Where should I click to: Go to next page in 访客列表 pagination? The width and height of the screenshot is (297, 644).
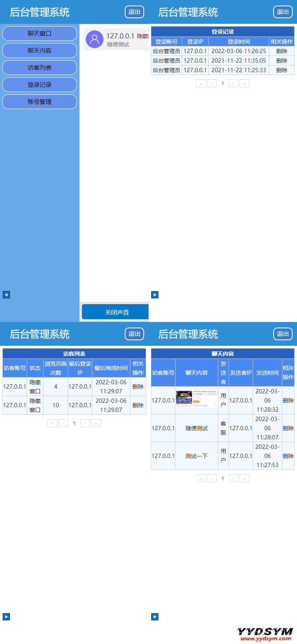[85, 423]
